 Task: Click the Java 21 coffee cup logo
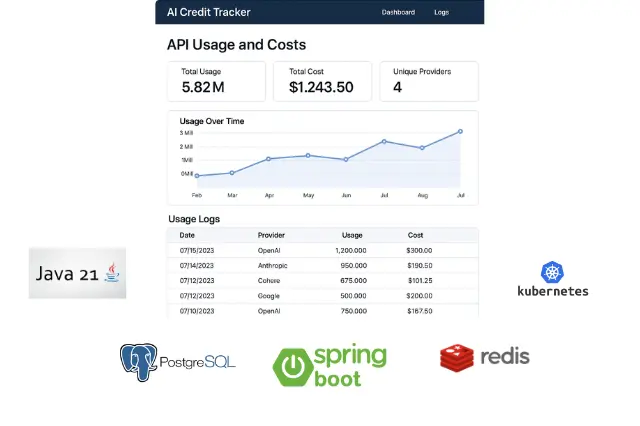click(x=112, y=273)
